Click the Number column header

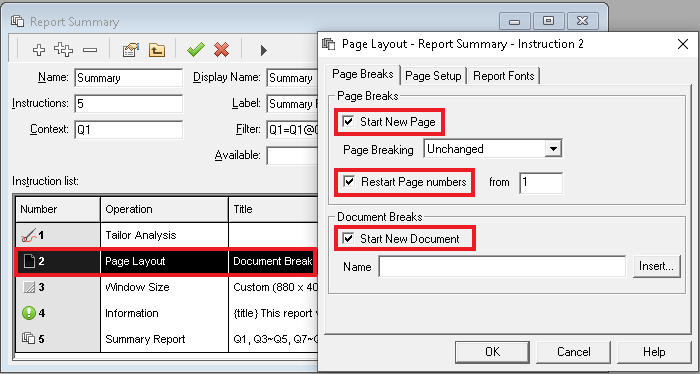[x=58, y=209]
